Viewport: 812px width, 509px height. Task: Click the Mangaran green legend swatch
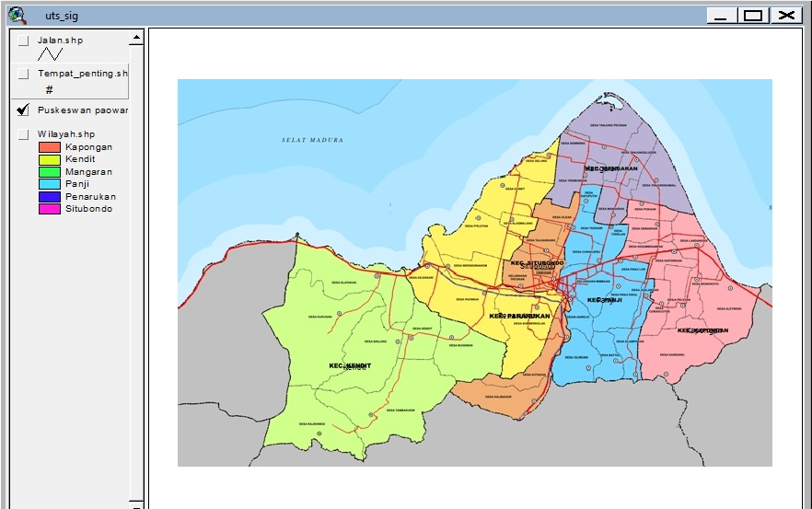[49, 172]
